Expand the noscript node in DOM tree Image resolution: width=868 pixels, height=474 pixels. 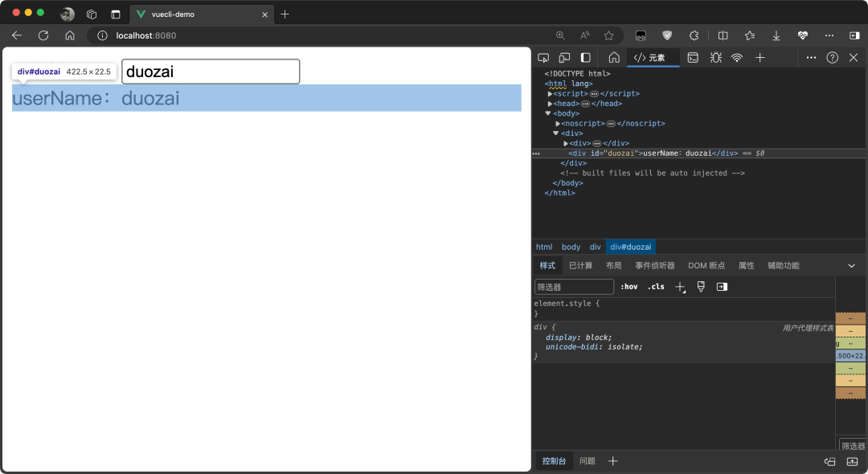click(x=558, y=124)
